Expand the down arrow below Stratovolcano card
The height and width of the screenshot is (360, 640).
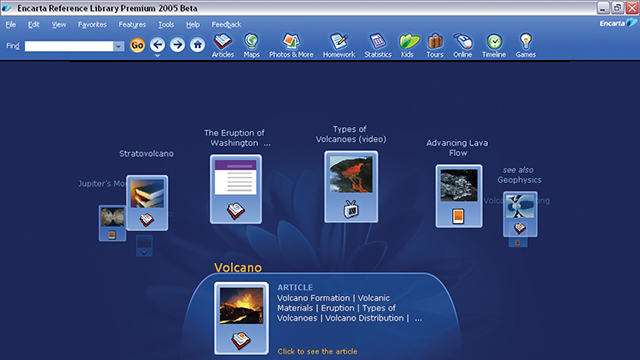coord(144,252)
